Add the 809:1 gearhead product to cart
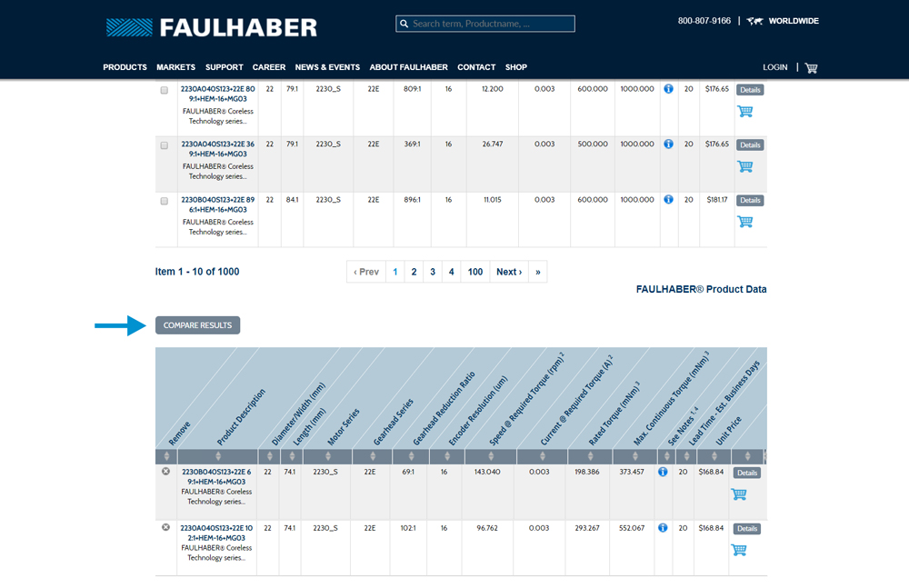Image resolution: width=909 pixels, height=588 pixels. click(745, 112)
